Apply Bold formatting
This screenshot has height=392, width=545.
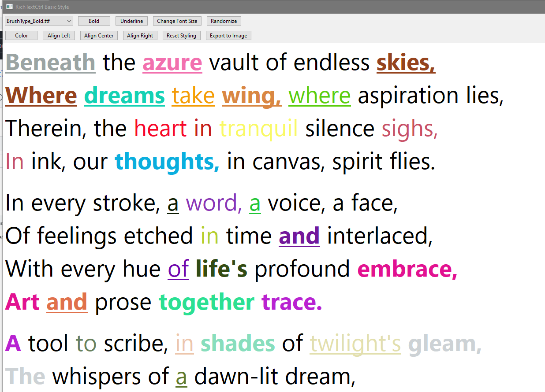tap(94, 21)
